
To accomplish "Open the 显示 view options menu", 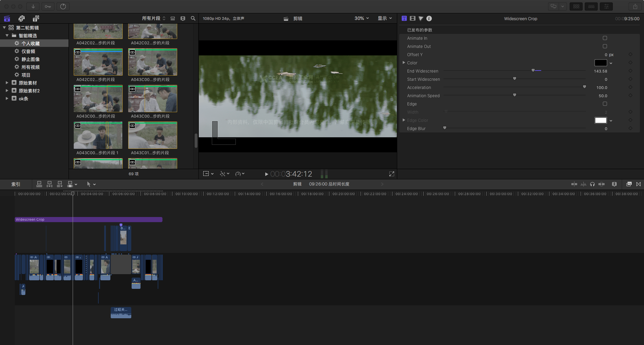I will (385, 18).
